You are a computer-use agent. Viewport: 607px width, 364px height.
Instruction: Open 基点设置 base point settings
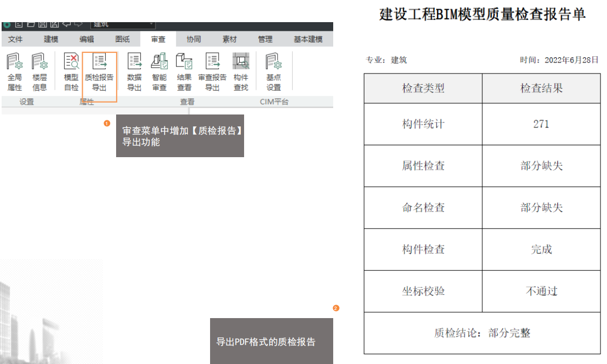tap(273, 71)
